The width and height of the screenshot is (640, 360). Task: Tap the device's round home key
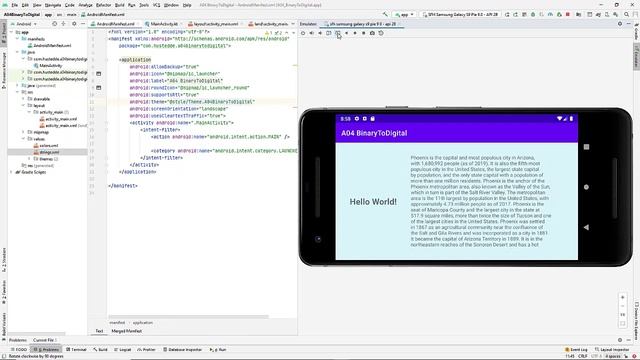pos(586,187)
